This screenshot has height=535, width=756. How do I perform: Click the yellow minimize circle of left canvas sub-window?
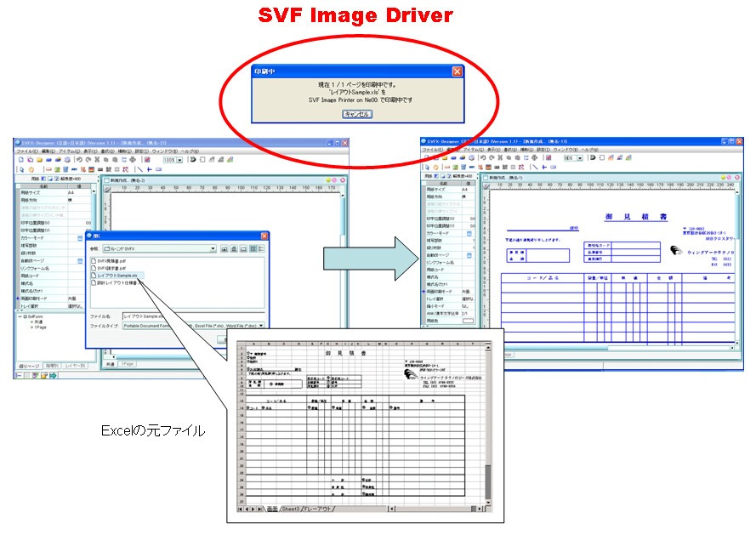click(x=328, y=180)
